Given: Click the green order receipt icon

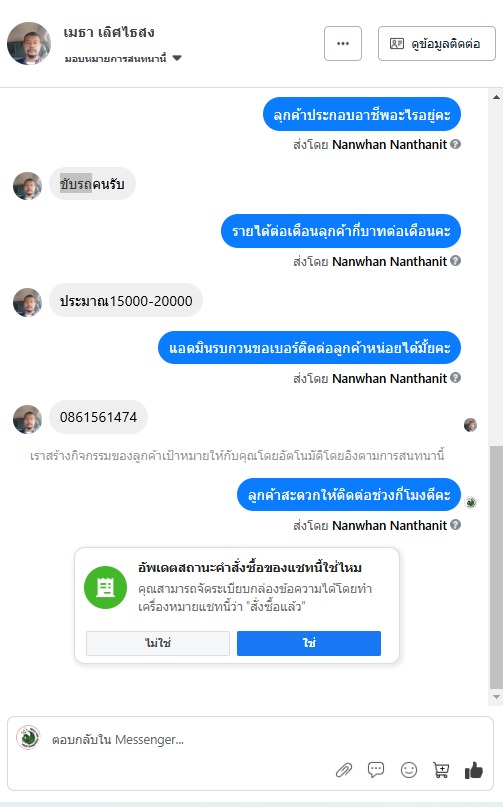Looking at the screenshot, I should tap(106, 587).
